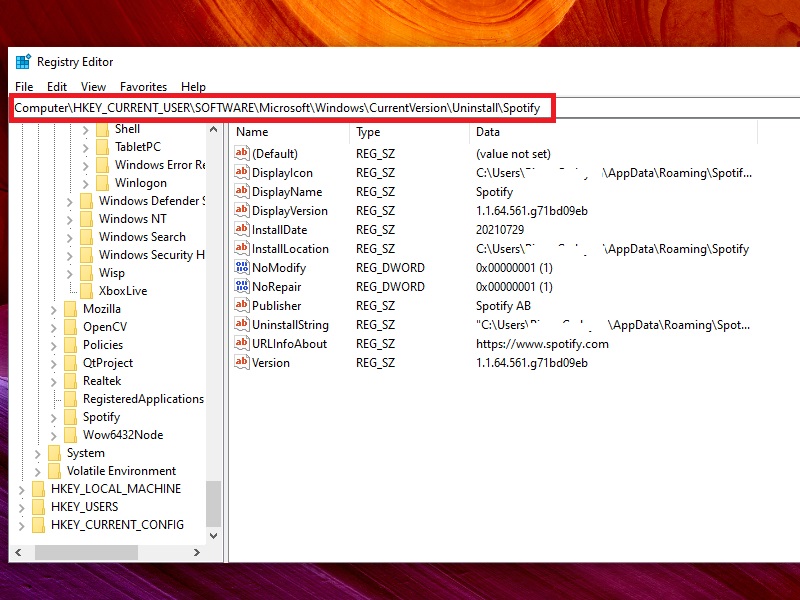The width and height of the screenshot is (800, 600).
Task: Click the (Default) value icon
Action: tap(241, 153)
